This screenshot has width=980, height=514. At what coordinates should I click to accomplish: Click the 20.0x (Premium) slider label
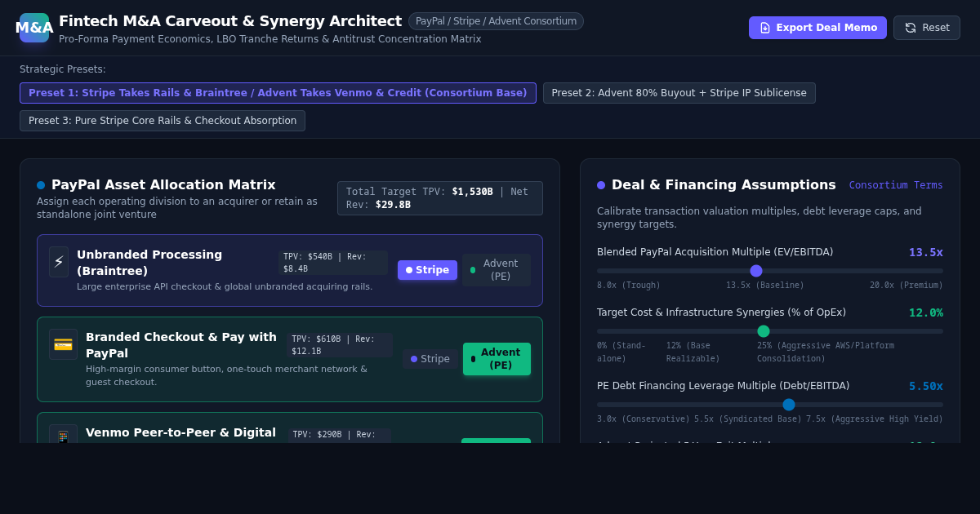906,286
